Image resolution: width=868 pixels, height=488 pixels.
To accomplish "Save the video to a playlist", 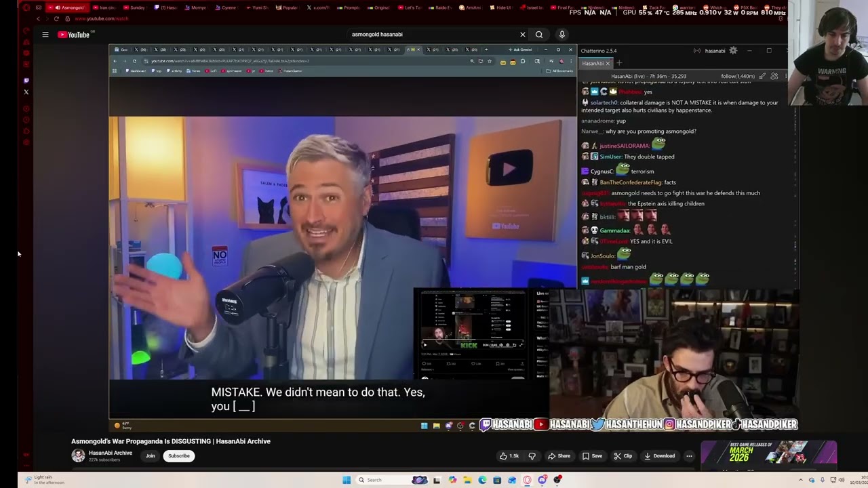I will tap(592, 456).
